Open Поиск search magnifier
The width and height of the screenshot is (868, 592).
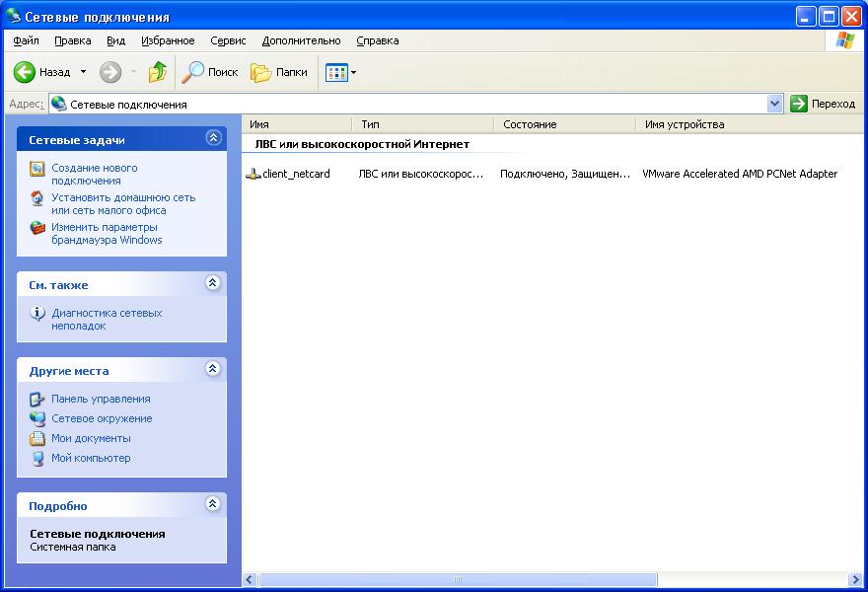tap(210, 72)
